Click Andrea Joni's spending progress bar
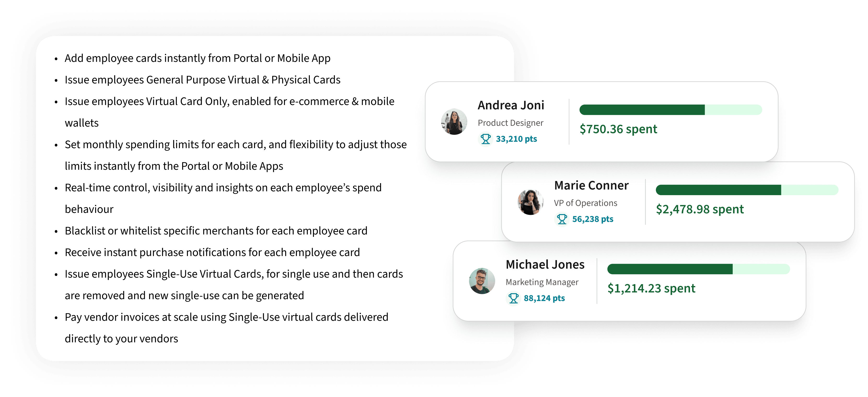The image size is (868, 397). coord(670,110)
